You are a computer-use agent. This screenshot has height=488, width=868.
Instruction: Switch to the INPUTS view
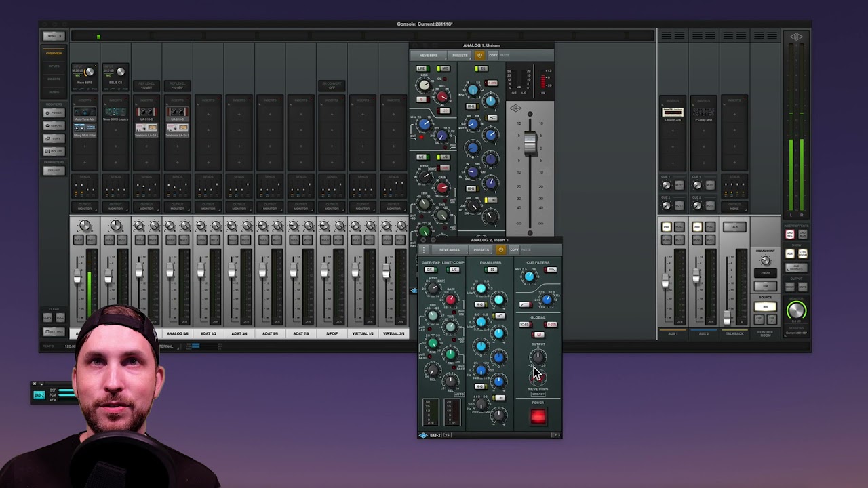tap(54, 66)
